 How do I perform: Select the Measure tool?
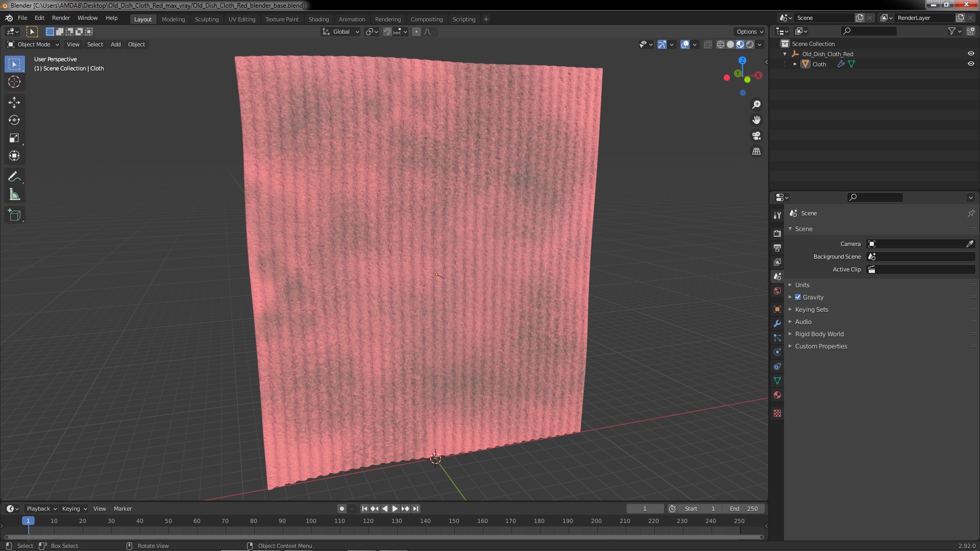[14, 195]
